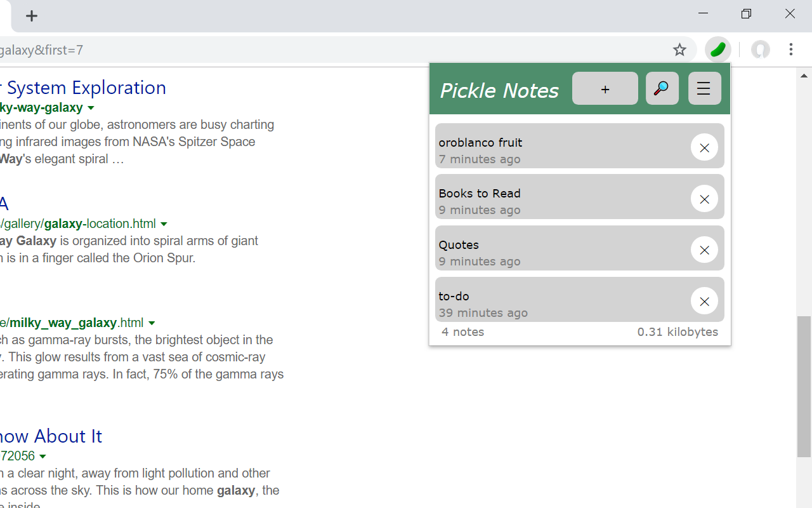
Task: Bookmark this page with the star icon
Action: tap(679, 50)
